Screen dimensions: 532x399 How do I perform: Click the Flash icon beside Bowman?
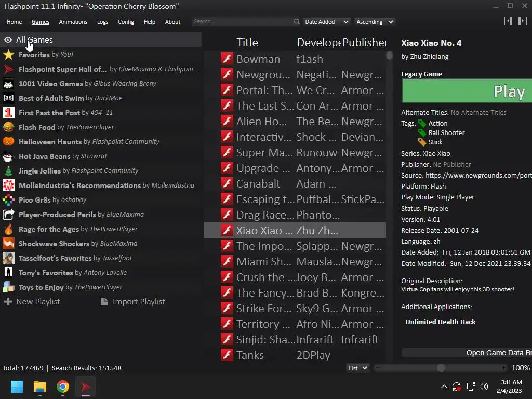click(x=227, y=59)
